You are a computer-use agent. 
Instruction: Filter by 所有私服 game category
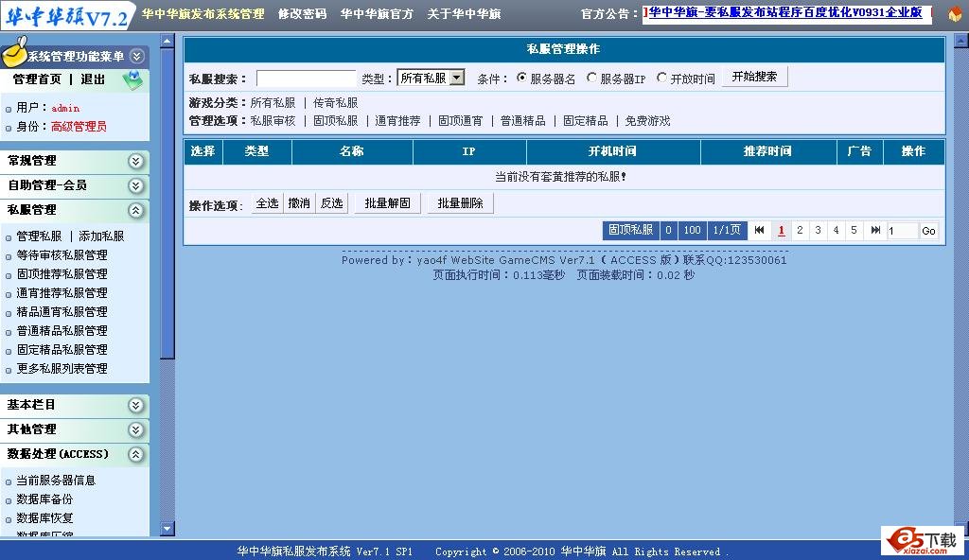tap(273, 103)
